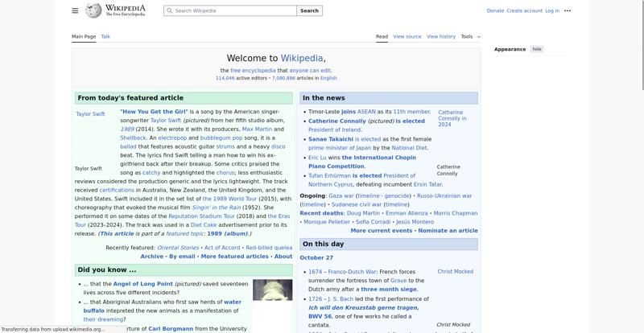The width and height of the screenshot is (644, 333).
Task: Switch to the Talk tab
Action: point(105,36)
